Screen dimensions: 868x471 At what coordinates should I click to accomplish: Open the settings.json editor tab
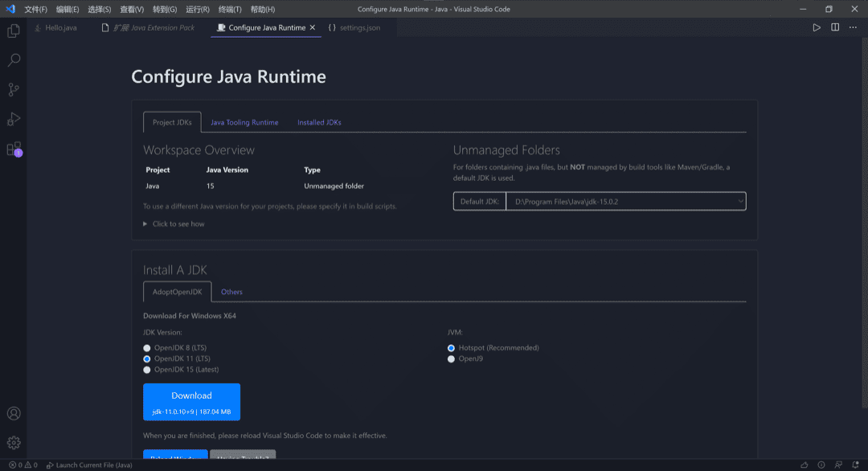click(x=354, y=27)
